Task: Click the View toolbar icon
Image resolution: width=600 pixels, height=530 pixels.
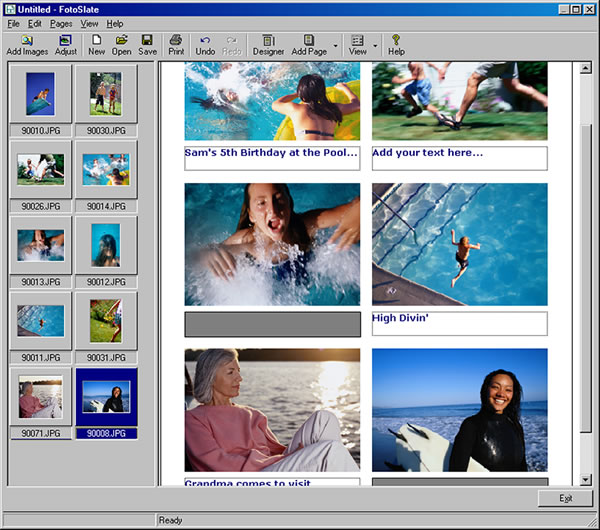Action: (357, 40)
